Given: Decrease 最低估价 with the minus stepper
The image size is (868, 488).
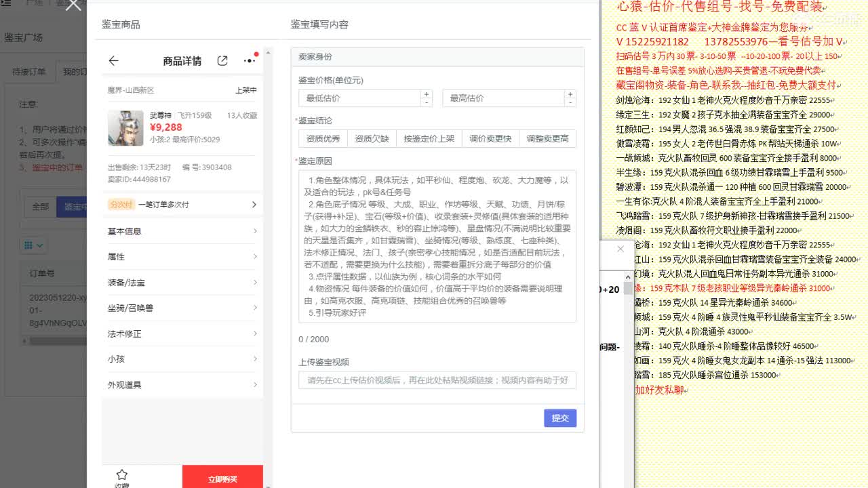Looking at the screenshot, I should click(427, 102).
